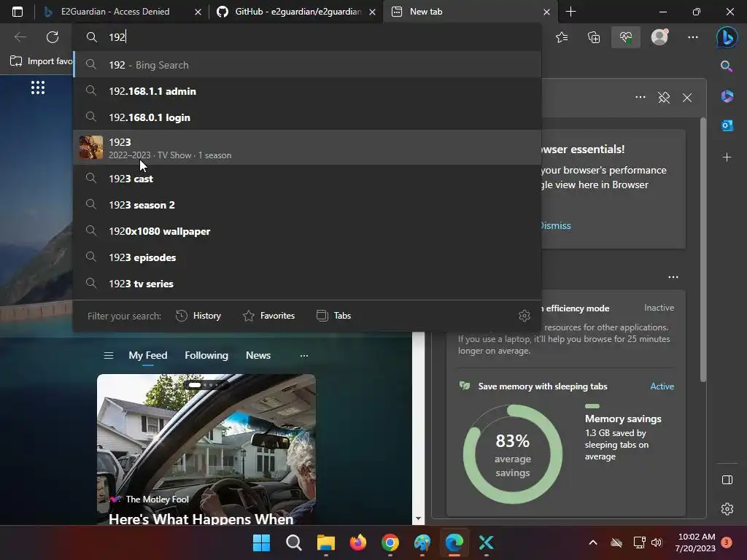Screen dimensions: 747x560
Task: Toggle Browser essentials heart icon
Action: (626, 37)
